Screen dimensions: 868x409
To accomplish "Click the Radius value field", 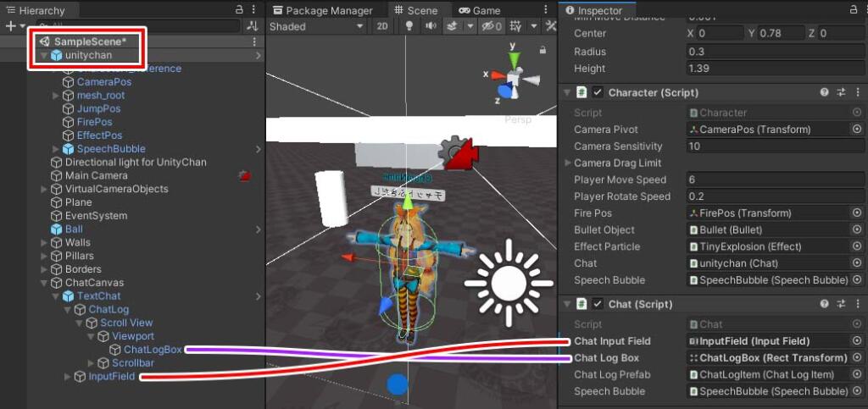I will [775, 52].
